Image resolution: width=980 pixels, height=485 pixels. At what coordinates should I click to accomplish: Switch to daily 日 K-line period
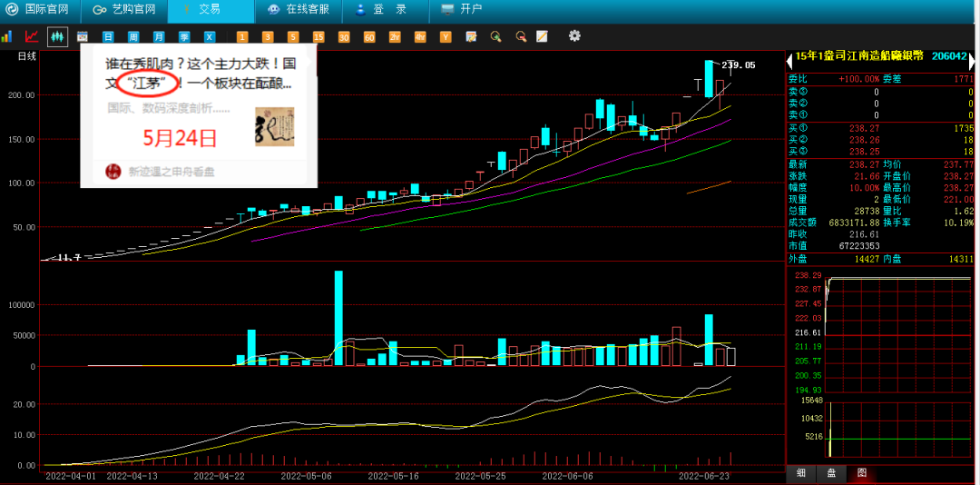click(107, 37)
